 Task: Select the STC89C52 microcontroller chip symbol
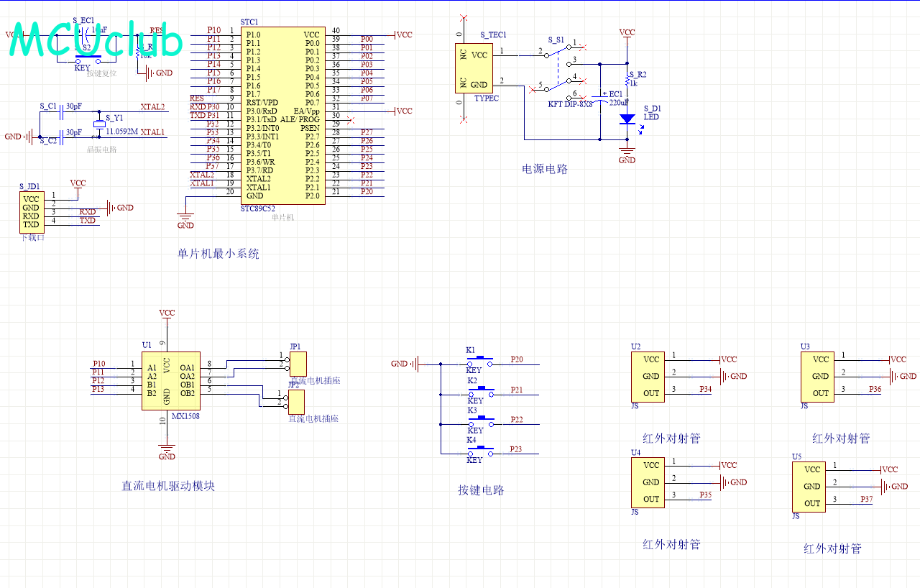pyautogui.click(x=282, y=115)
